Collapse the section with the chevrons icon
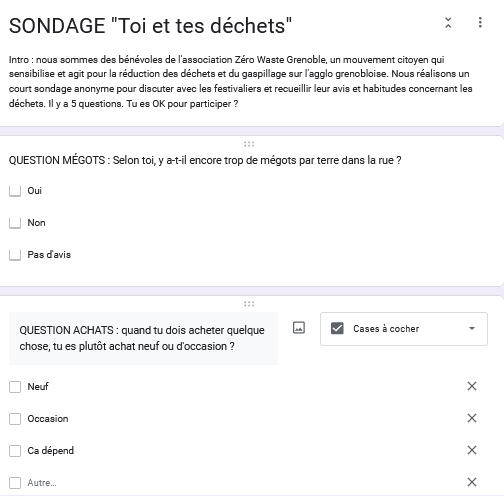The image size is (504, 496). pyautogui.click(x=448, y=23)
